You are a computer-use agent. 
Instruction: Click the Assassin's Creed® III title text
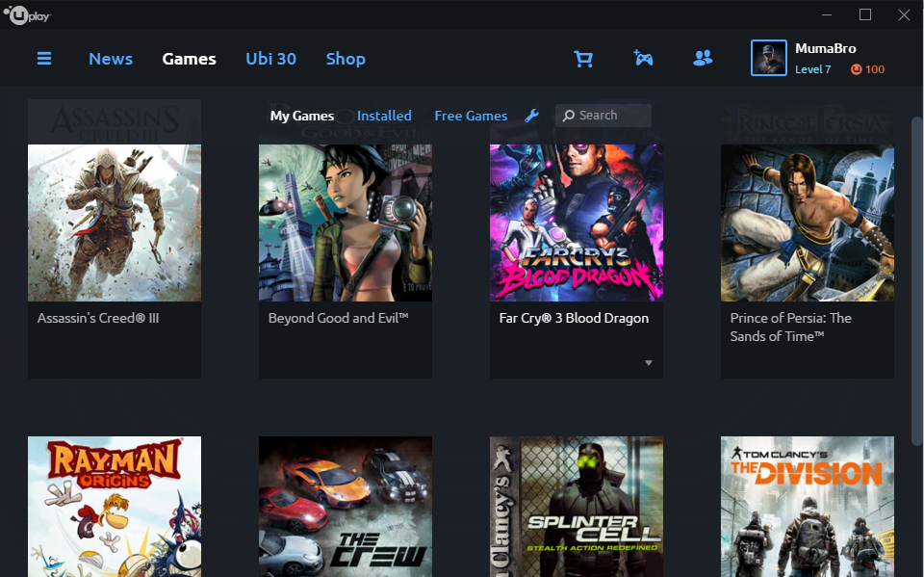click(98, 318)
